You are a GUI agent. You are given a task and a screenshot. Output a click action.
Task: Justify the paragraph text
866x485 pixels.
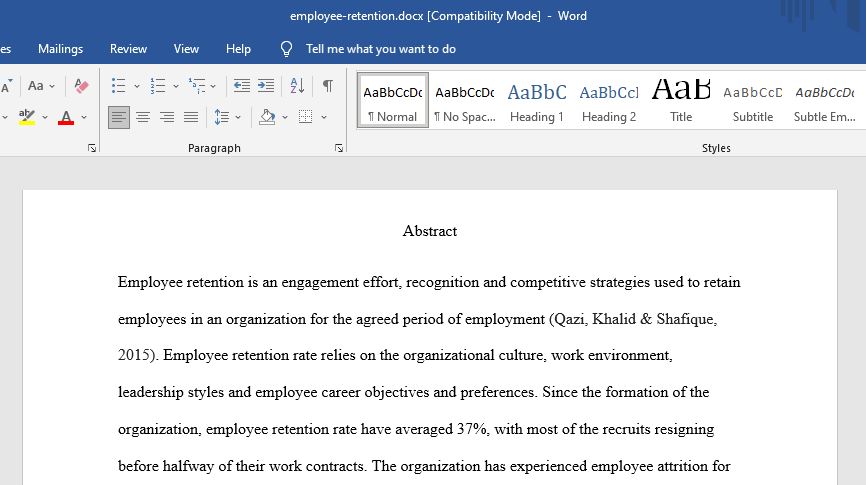coord(191,117)
